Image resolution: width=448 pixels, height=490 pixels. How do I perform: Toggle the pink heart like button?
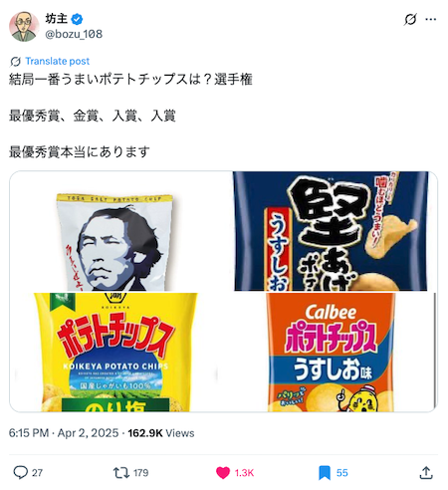pyautogui.click(x=223, y=472)
